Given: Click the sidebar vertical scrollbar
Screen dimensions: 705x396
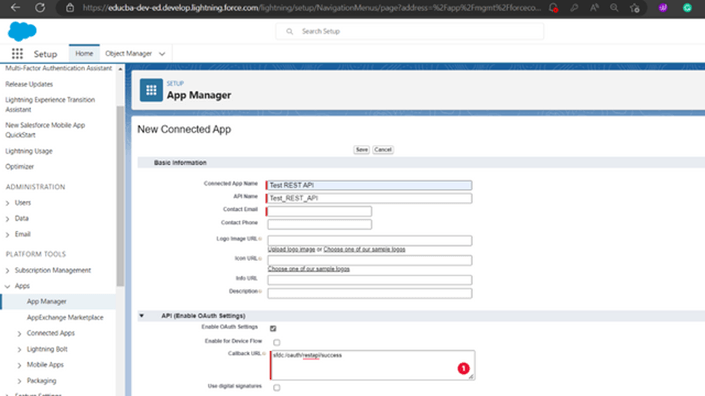Looking at the screenshot, I should (x=120, y=196).
